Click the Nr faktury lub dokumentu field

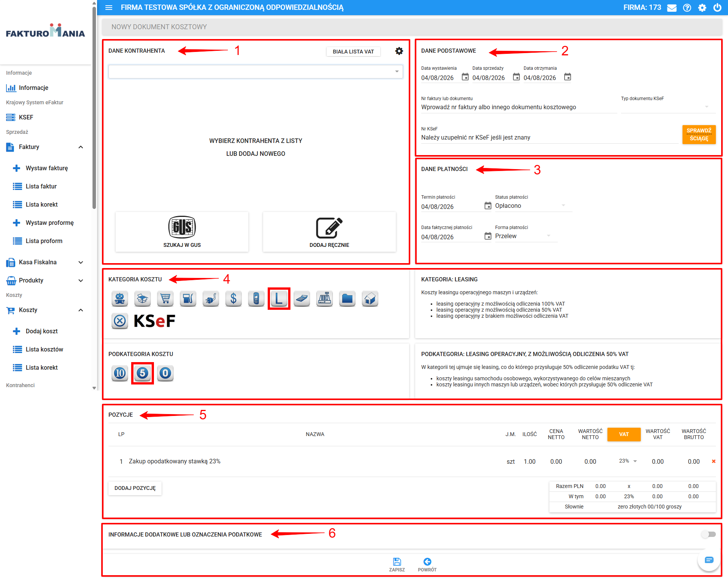519,107
